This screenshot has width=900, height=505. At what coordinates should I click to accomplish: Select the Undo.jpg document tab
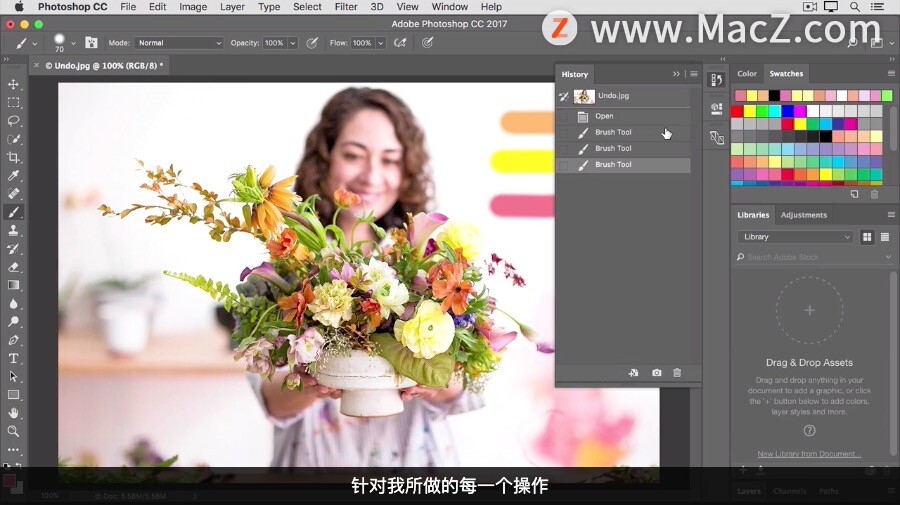click(104, 65)
